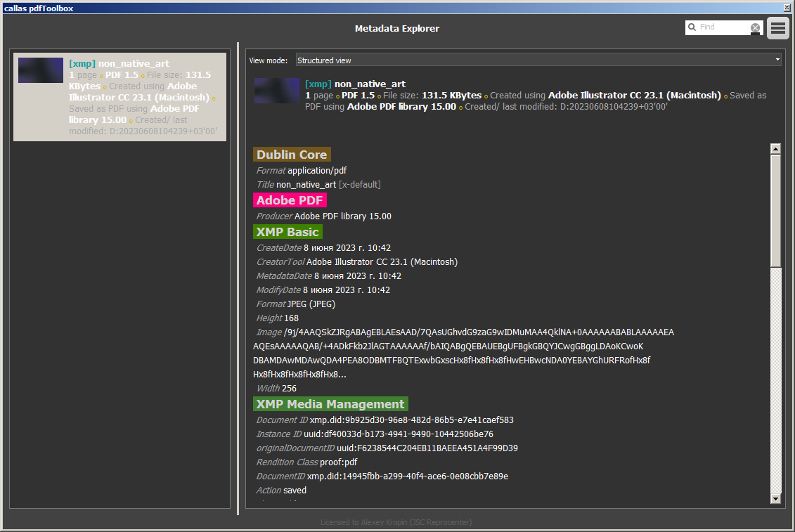The height and width of the screenshot is (532, 795).
Task: Click document thumbnail in the metadata summary
Action: pyautogui.click(x=277, y=91)
